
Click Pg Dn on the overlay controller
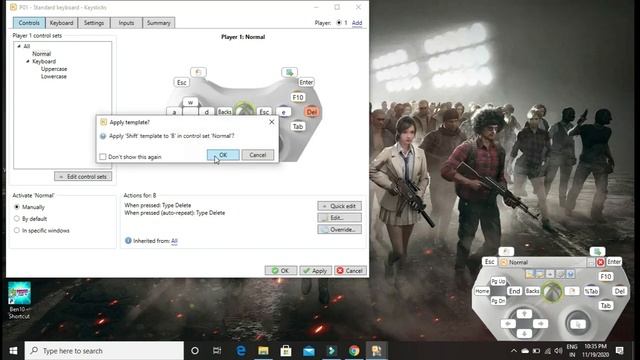click(x=498, y=301)
